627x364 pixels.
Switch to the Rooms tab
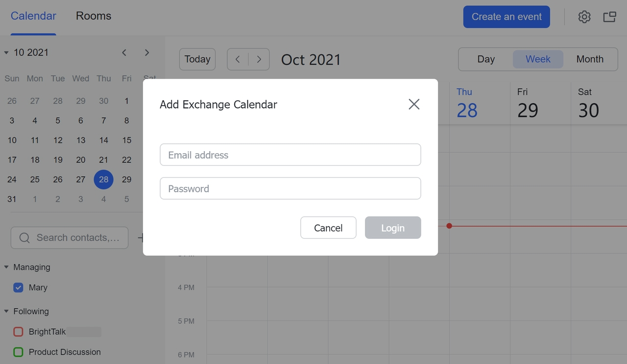[x=94, y=16]
